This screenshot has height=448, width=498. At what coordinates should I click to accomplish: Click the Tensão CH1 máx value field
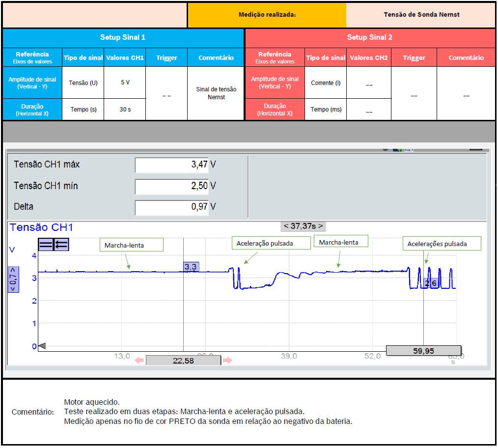(171, 165)
